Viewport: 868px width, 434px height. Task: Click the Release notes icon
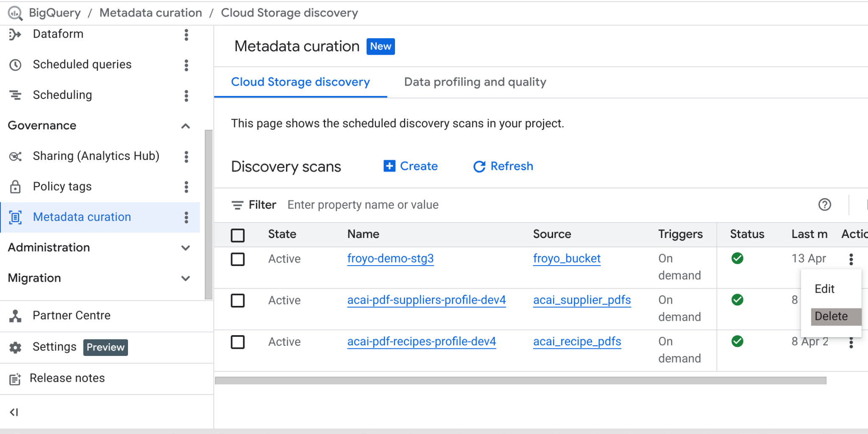[x=15, y=379]
